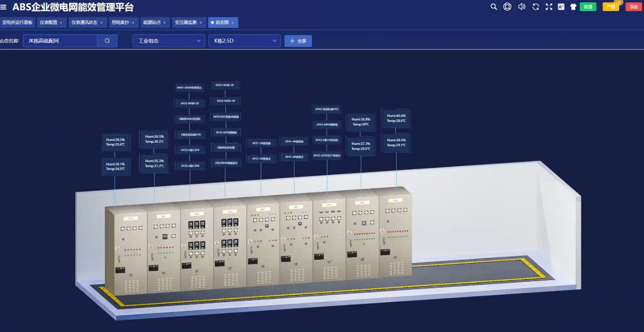Screen dimensions: 644x332
Task: Click the red 事故 alarm badge
Action: tap(633, 7)
